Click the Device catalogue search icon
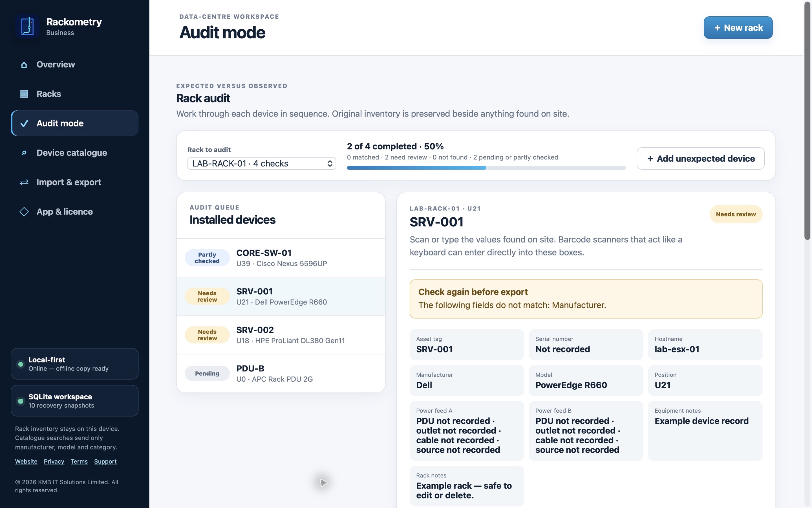The height and width of the screenshot is (508, 812). click(x=24, y=153)
